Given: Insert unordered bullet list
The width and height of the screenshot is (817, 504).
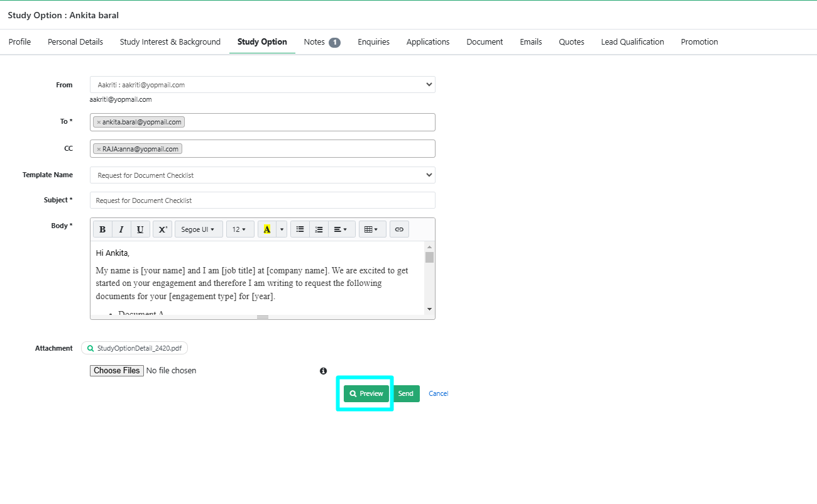Looking at the screenshot, I should click(x=300, y=229).
